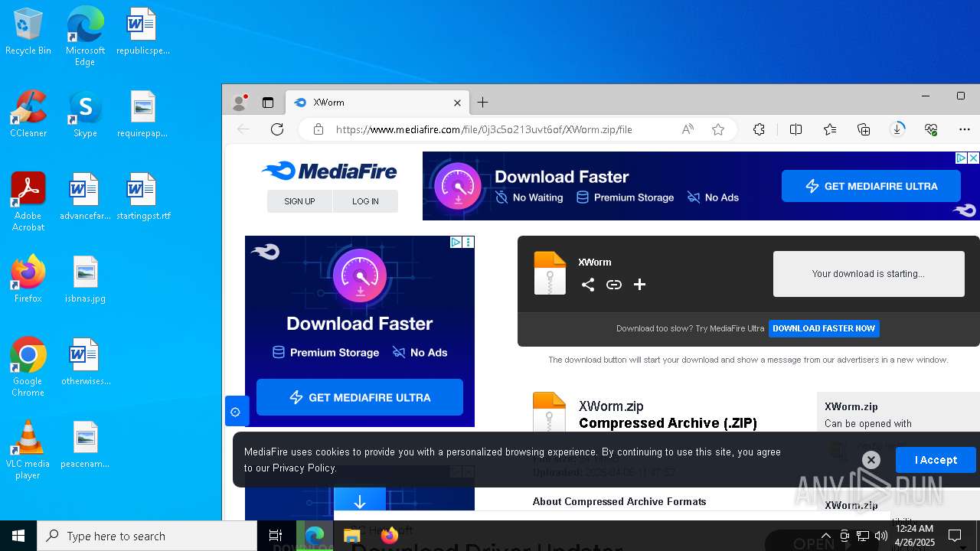Image resolution: width=980 pixels, height=551 pixels.
Task: Open the Recycle Bin desktop icon
Action: [x=28, y=32]
